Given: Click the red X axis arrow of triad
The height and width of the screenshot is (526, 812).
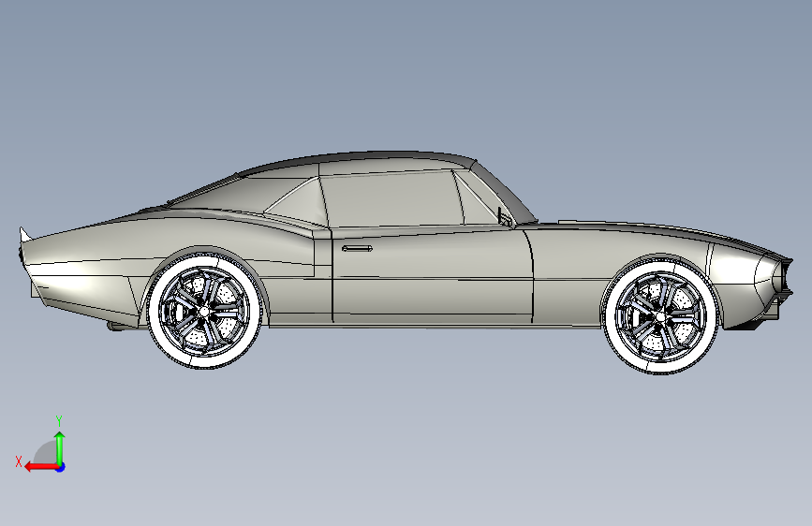Looking at the screenshot, I should (41, 467).
